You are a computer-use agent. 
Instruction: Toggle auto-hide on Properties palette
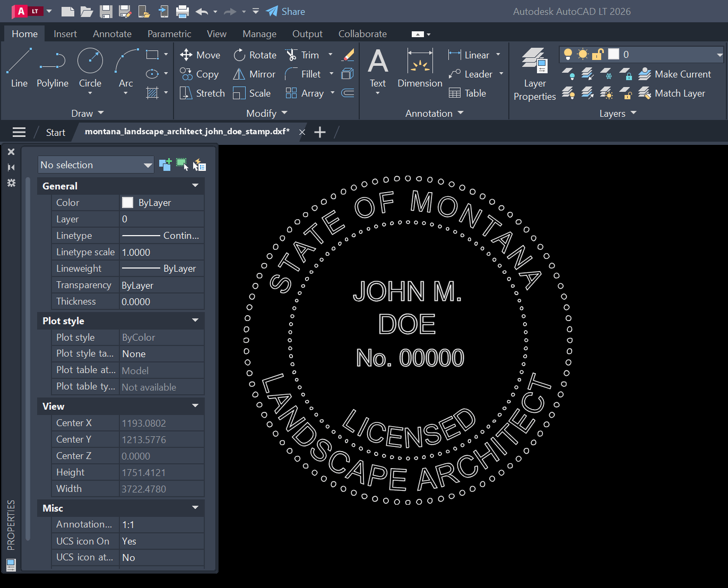pyautogui.click(x=11, y=167)
